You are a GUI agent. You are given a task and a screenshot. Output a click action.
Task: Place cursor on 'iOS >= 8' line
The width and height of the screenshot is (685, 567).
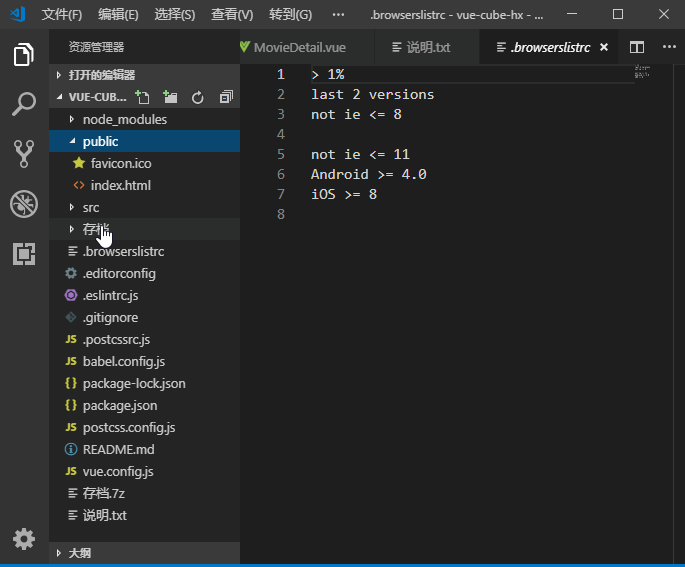tap(344, 194)
